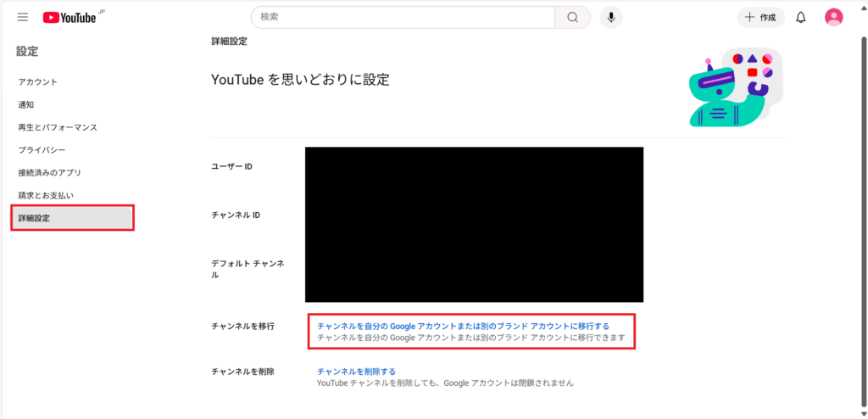Click the ユーザー ID label
This screenshot has width=868, height=419.
[x=231, y=166]
